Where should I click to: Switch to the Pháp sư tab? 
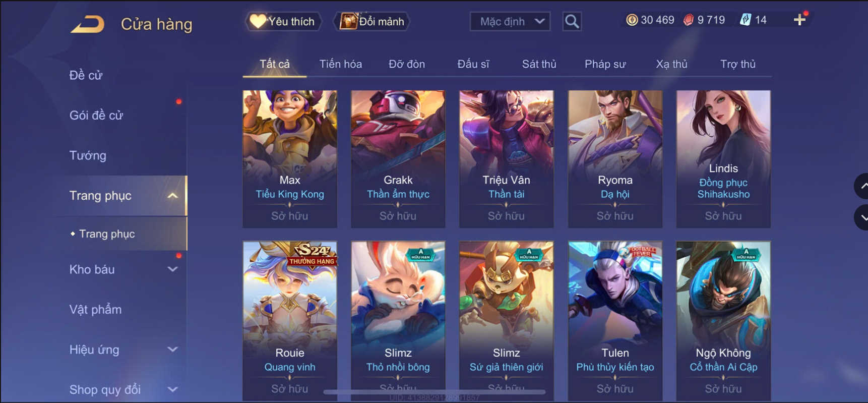point(605,64)
